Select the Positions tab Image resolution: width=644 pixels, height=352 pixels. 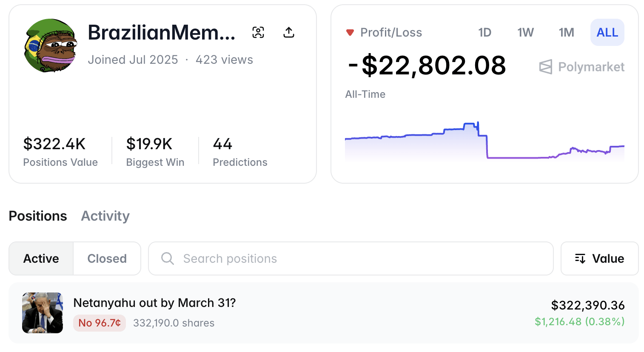pyautogui.click(x=38, y=216)
